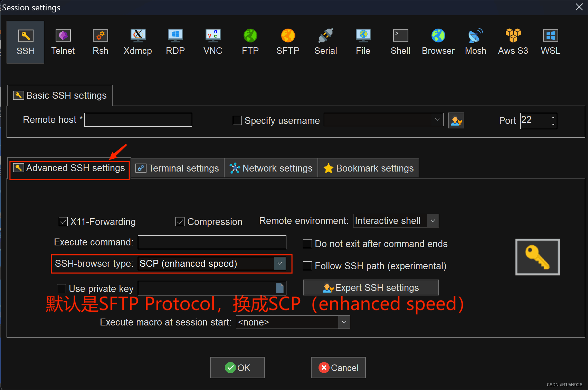Toggle the Compression checkbox
This screenshot has width=588, height=390.
pos(180,222)
